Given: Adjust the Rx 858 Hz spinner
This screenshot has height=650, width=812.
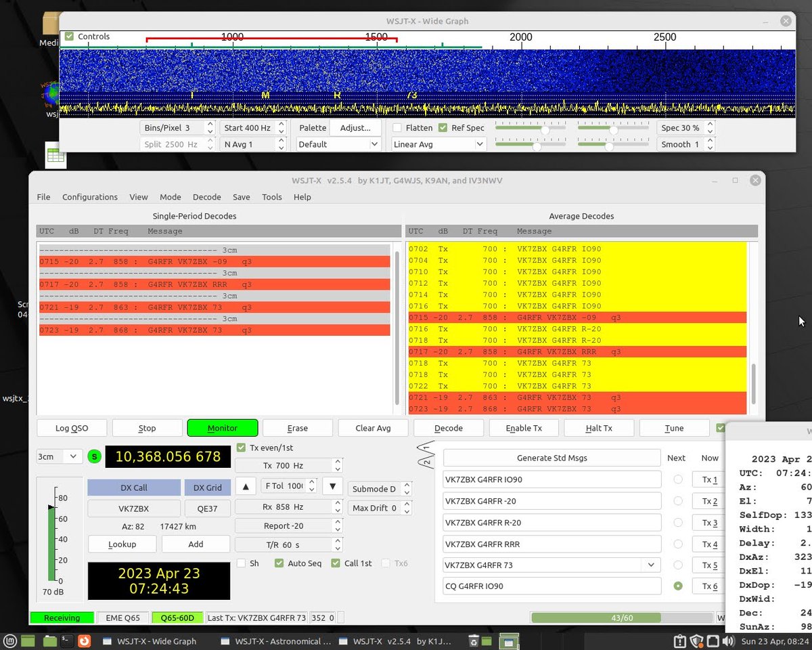Looking at the screenshot, I should [x=337, y=506].
